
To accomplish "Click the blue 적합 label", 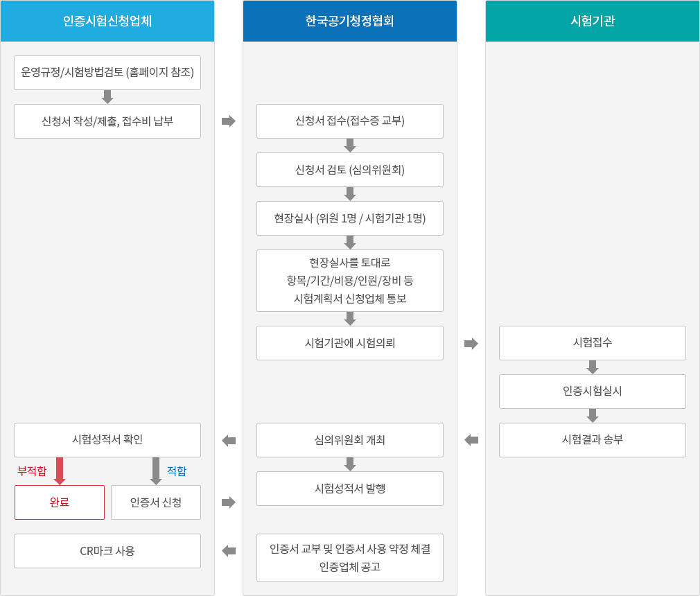I will click(x=176, y=471).
